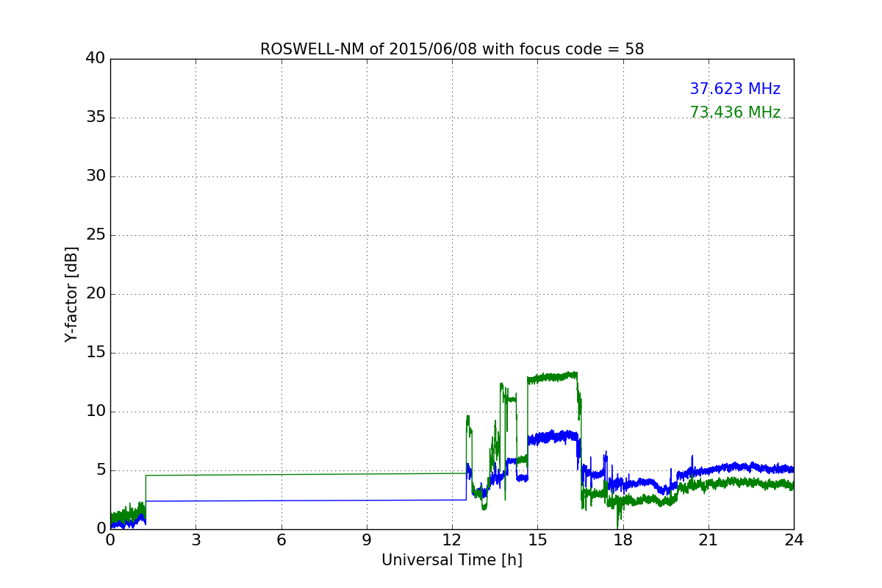This screenshot has height=588, width=882.
Task: Click the x-axis tick label 24
Action: click(794, 540)
